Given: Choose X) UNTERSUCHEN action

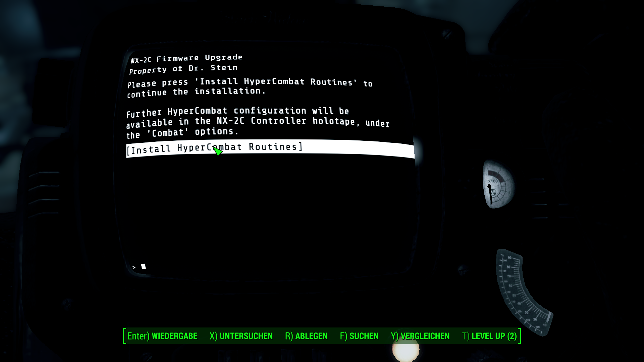Looking at the screenshot, I should click(241, 336).
